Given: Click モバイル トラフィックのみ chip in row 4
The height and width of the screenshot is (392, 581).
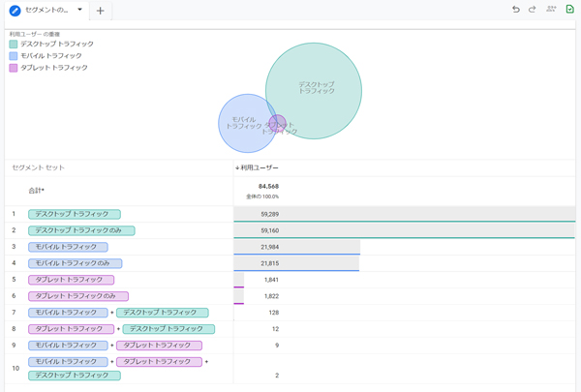Looking at the screenshot, I should 75,263.
